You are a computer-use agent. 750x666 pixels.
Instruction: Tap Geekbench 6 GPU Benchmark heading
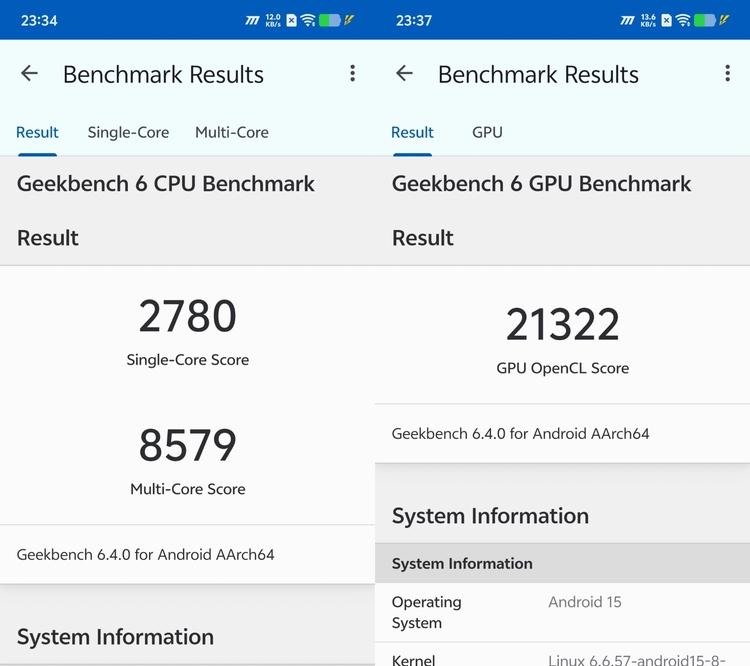pos(541,184)
